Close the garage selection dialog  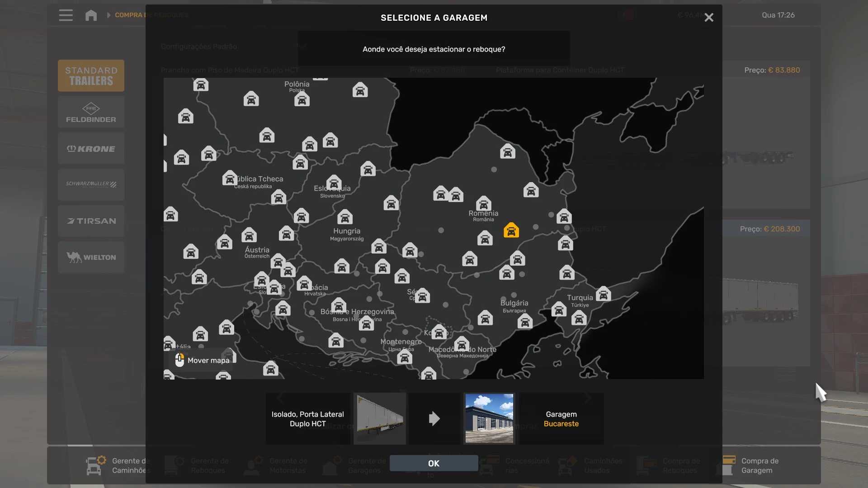click(x=708, y=18)
